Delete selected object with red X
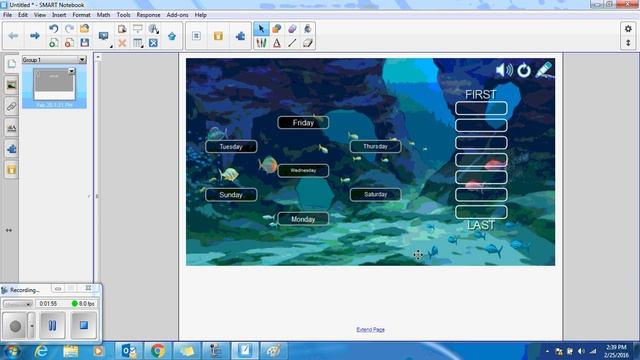 click(122, 43)
